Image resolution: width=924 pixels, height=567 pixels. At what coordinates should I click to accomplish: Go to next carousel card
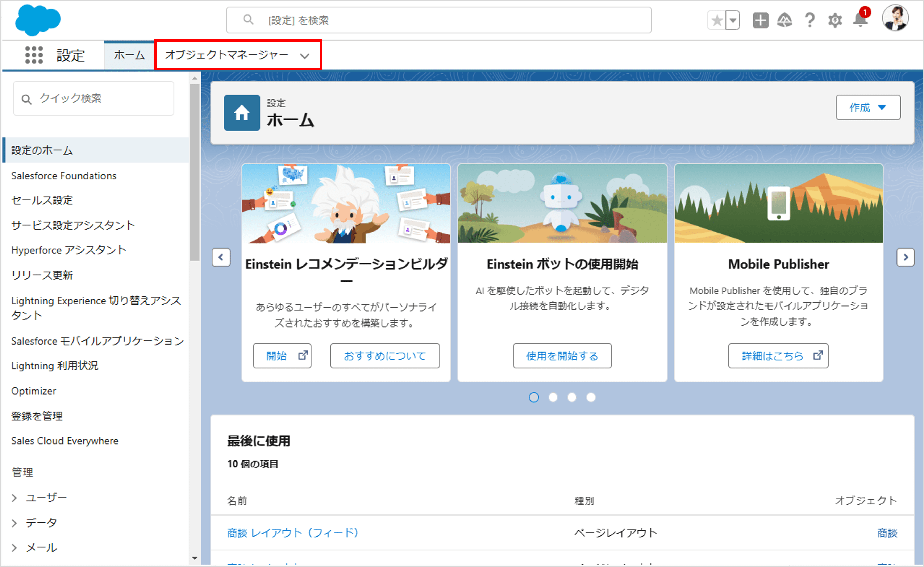905,257
